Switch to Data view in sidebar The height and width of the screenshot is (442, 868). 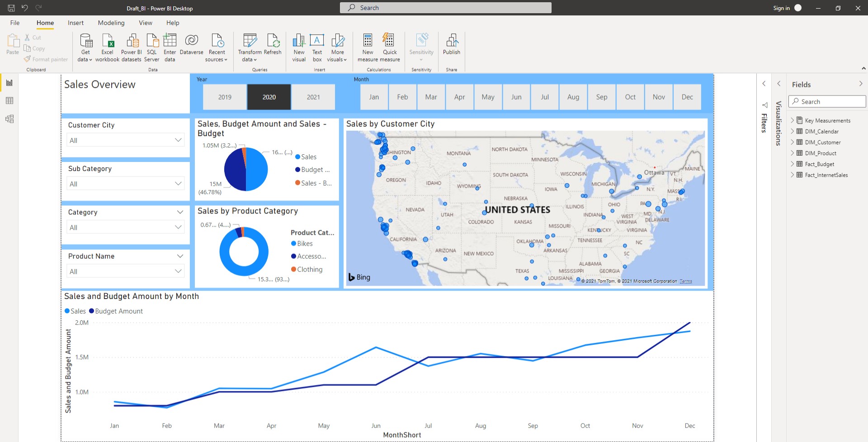9,101
